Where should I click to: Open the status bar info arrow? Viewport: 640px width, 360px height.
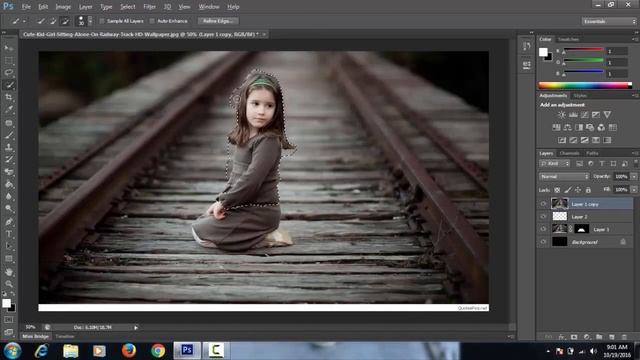coord(136,327)
